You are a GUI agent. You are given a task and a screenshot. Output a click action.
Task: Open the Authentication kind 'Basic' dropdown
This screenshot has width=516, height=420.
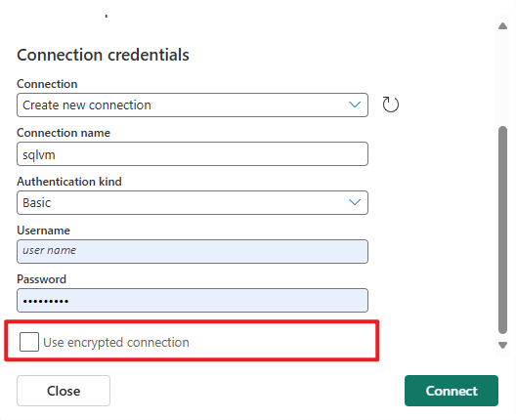pos(193,202)
